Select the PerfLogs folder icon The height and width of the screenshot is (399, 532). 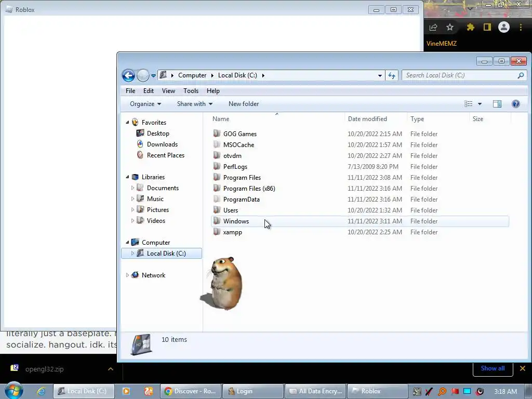pyautogui.click(x=217, y=166)
